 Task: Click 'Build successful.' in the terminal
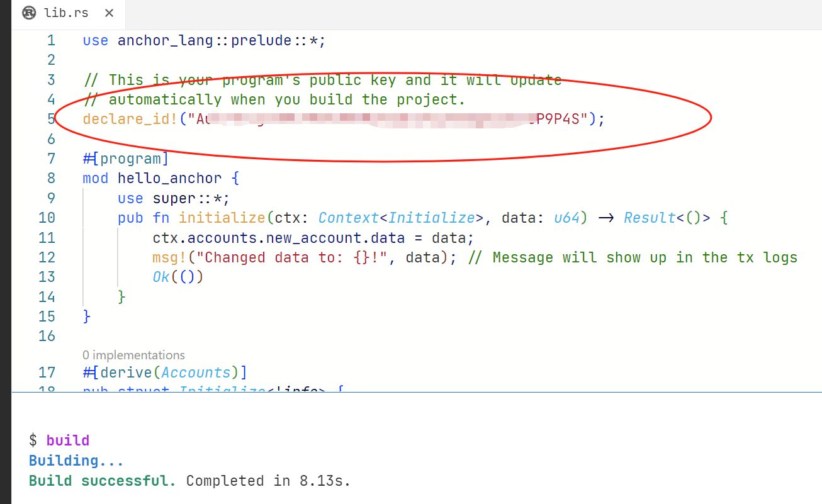point(103,481)
